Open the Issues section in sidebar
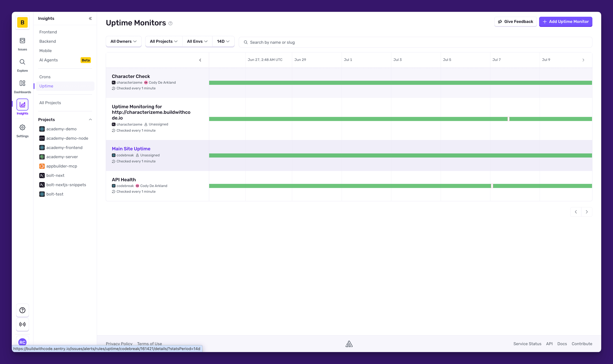 click(x=22, y=44)
